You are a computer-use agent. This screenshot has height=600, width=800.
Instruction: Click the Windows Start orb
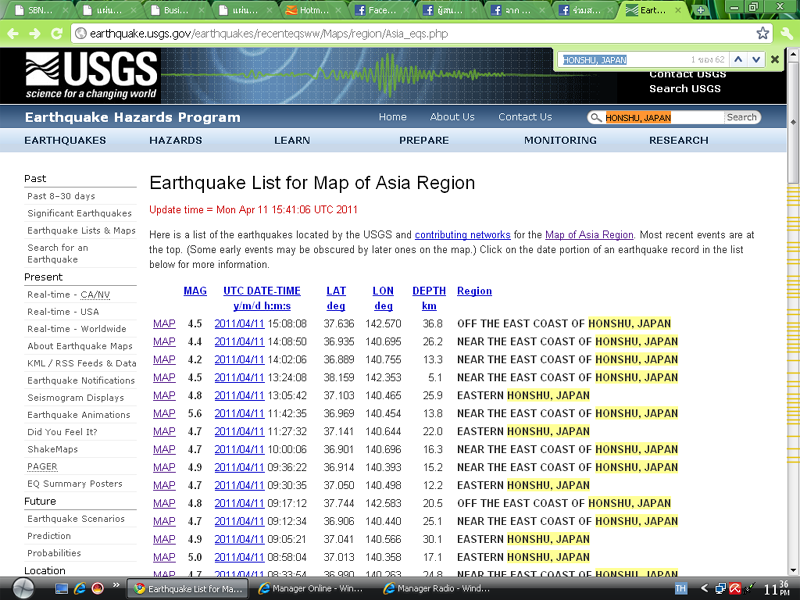pyautogui.click(x=21, y=588)
